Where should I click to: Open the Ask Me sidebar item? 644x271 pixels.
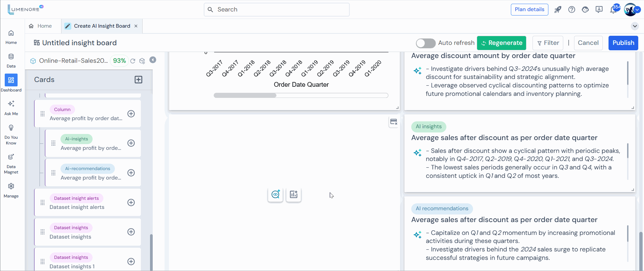(11, 107)
